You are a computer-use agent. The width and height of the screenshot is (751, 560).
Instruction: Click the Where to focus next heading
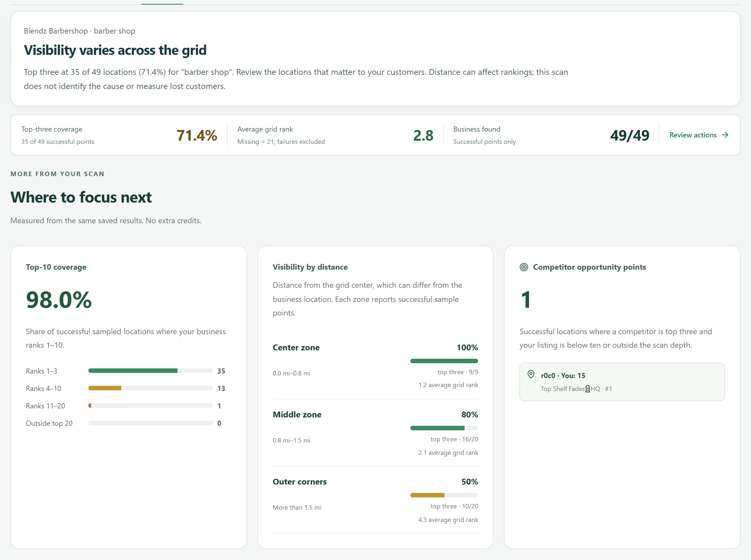pyautogui.click(x=81, y=197)
